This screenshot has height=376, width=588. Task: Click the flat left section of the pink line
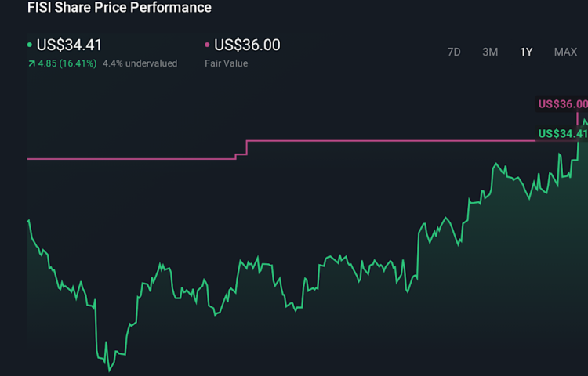tap(125, 158)
